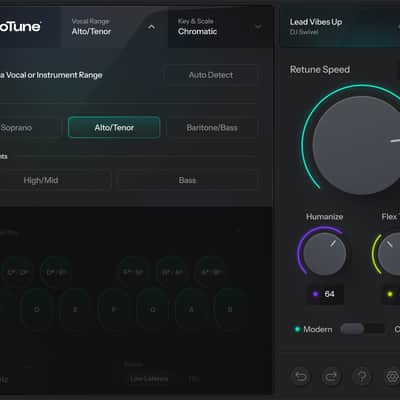Toggle the D note key

coord(37,310)
